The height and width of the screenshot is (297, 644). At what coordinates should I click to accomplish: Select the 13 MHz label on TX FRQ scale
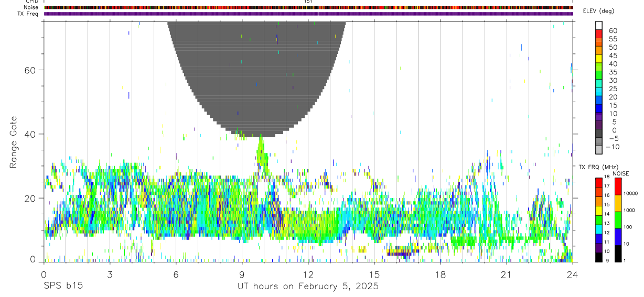(606, 224)
